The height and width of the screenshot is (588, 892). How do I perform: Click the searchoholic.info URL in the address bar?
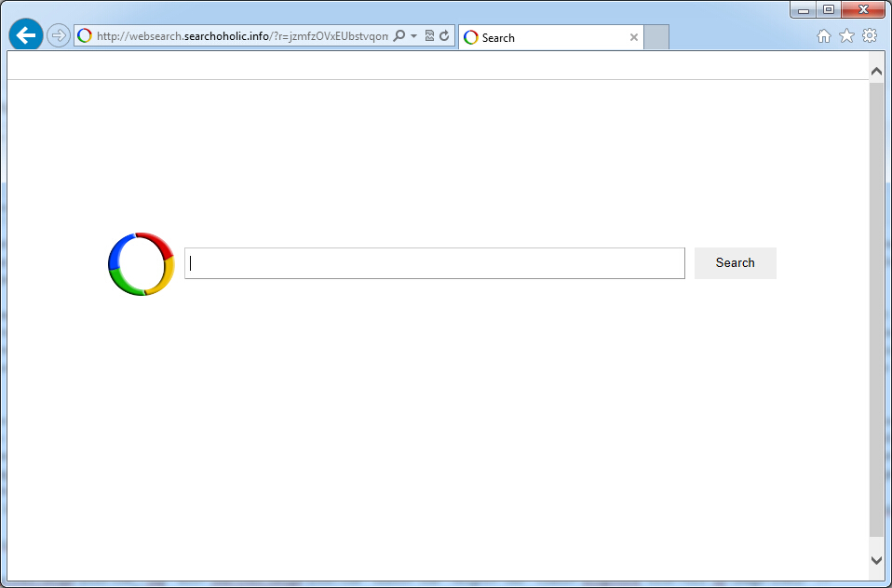coord(242,36)
